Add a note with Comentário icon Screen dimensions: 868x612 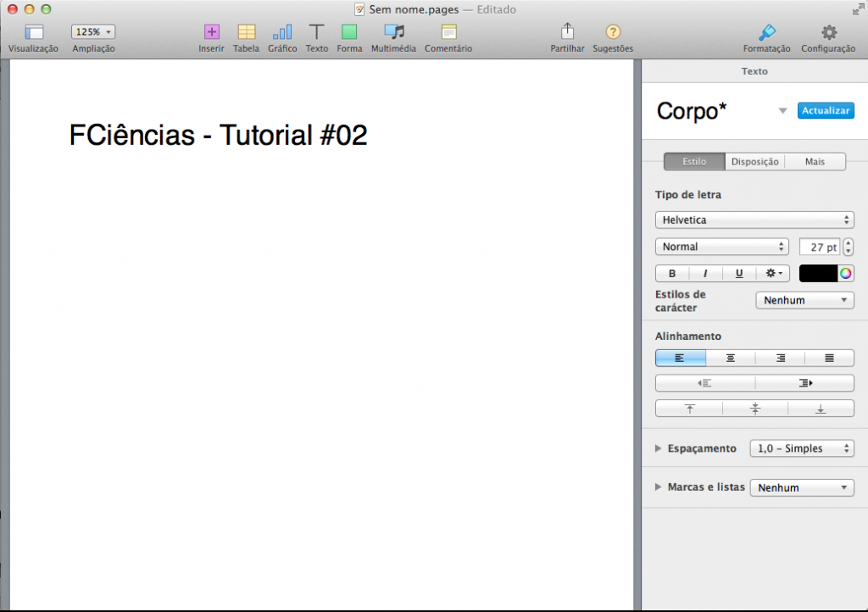(448, 32)
